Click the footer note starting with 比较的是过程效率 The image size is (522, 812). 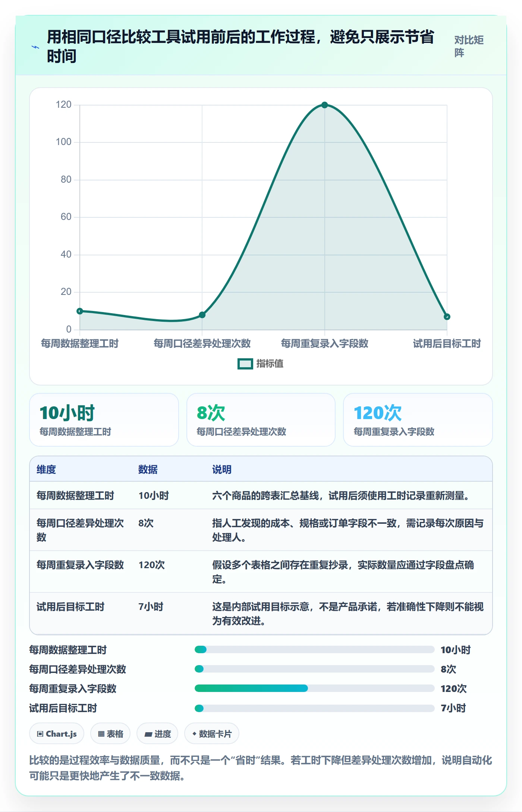click(x=261, y=768)
